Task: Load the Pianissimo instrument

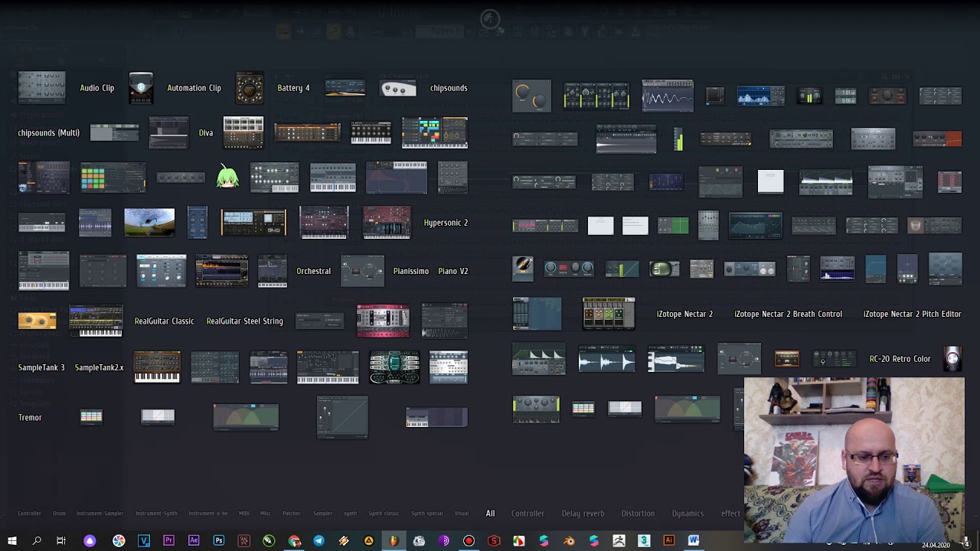Action: [411, 271]
